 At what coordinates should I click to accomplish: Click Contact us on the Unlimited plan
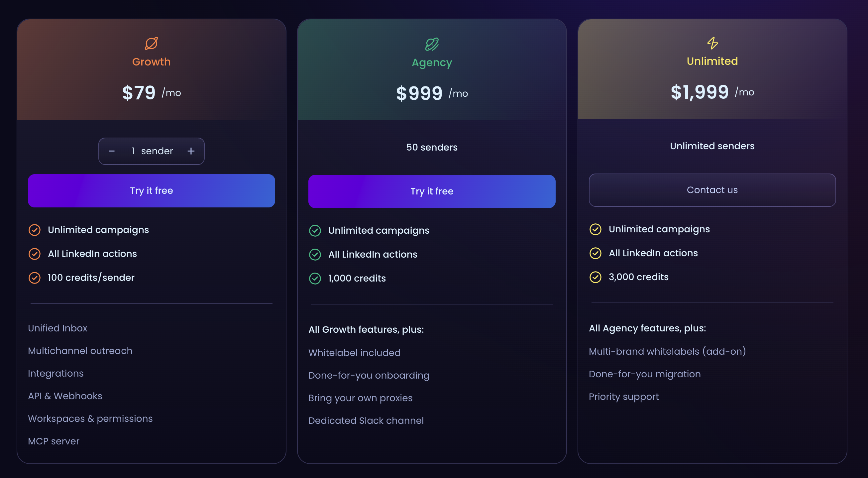pos(712,190)
